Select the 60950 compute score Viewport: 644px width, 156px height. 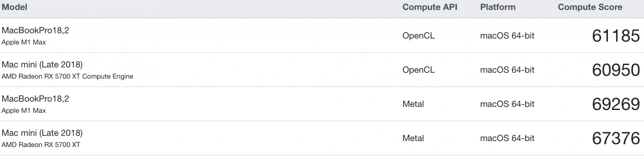(x=616, y=70)
